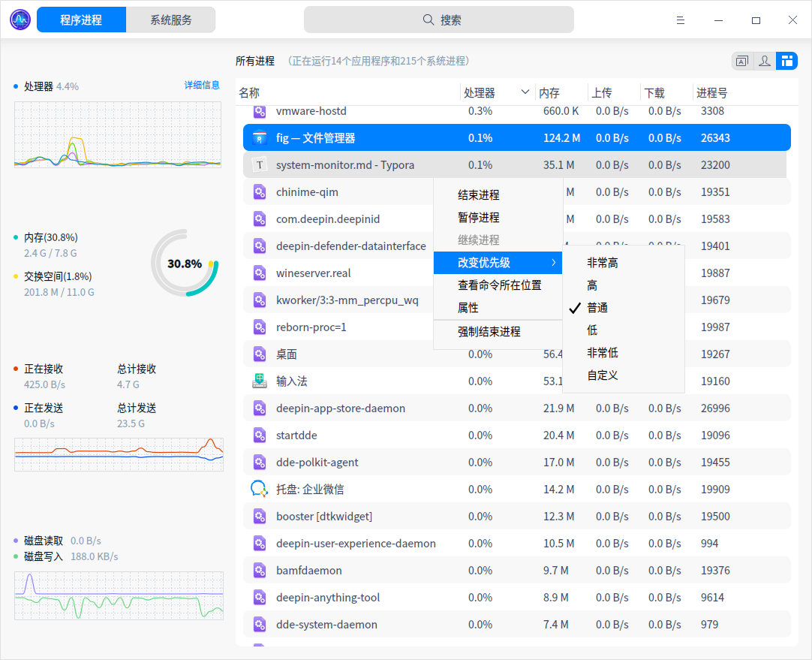This screenshot has height=660, width=812.
Task: Expand the 改变优先级 submenu arrow
Action: 554,263
